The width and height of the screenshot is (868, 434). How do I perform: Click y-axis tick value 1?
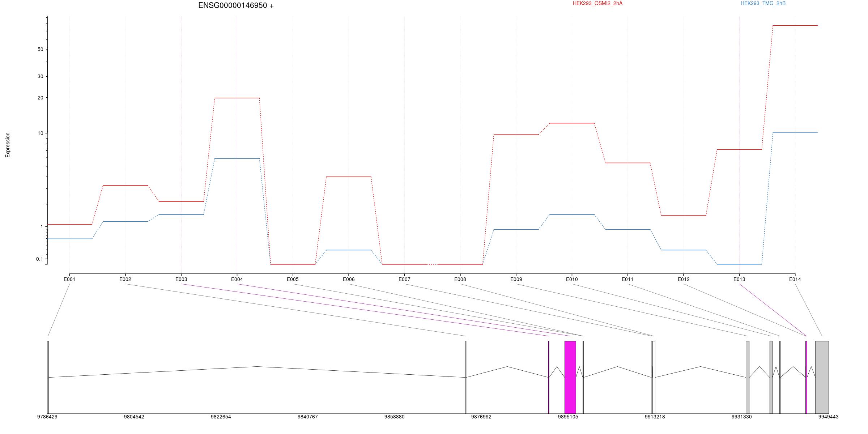(42, 226)
